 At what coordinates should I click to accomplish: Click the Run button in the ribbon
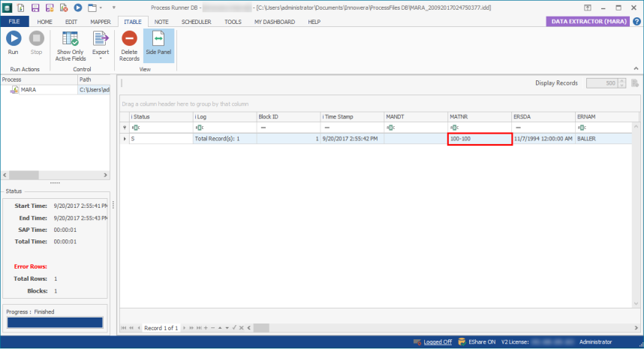[14, 43]
